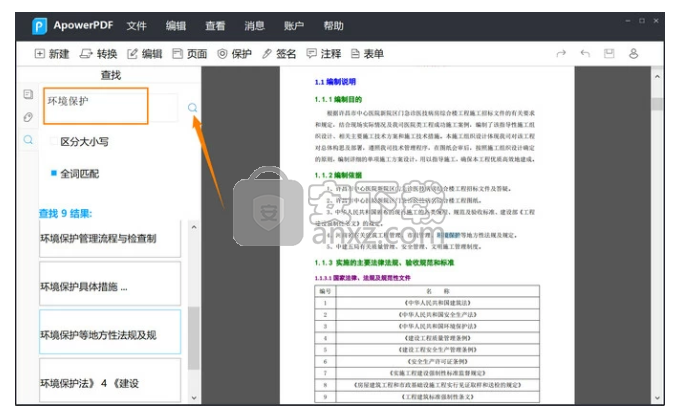Click the user account icon
The width and height of the screenshot is (683, 416).
633,54
